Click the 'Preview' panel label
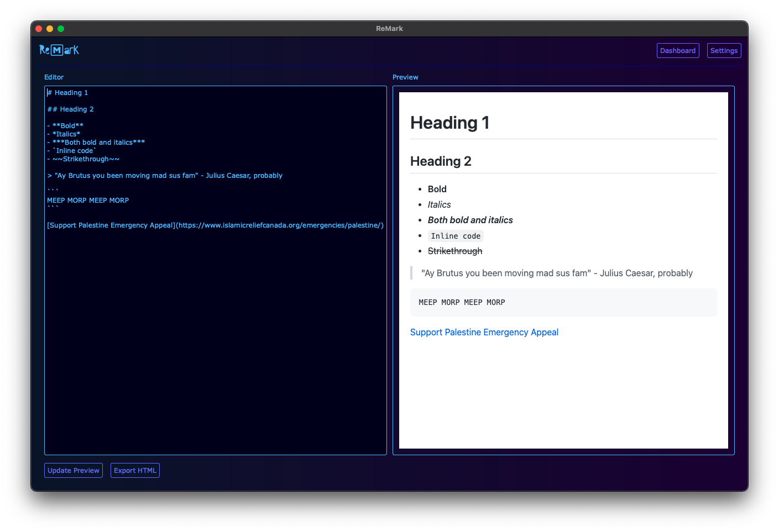This screenshot has width=779, height=532. 405,77
